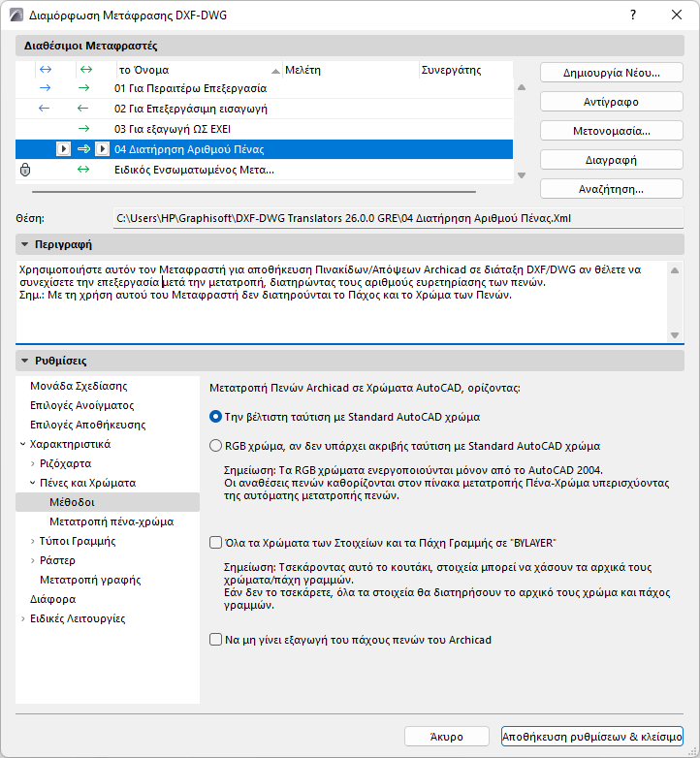Open Επιλογές Αποθήκευσης settings

point(87,425)
